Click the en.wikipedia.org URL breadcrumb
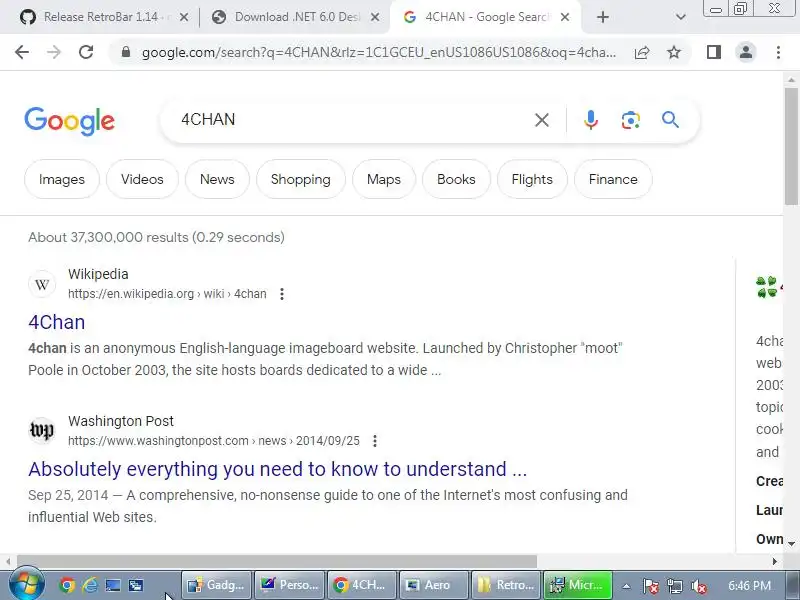Screen dimensions: 800x600 pyautogui.click(x=167, y=294)
